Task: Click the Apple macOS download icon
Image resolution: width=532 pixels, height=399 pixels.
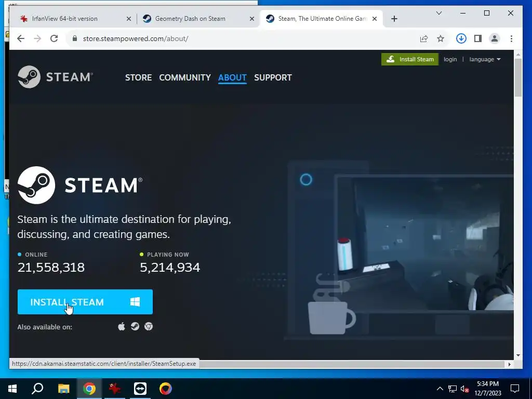Action: pyautogui.click(x=122, y=326)
